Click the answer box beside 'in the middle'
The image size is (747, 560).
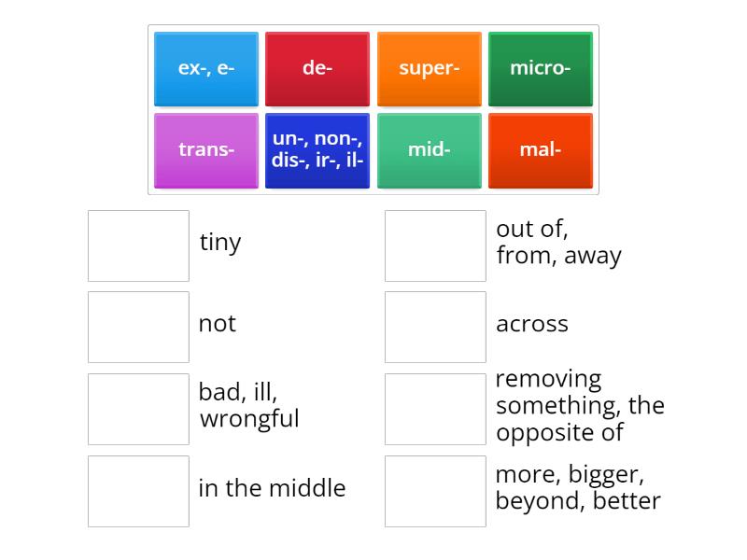[138, 489]
